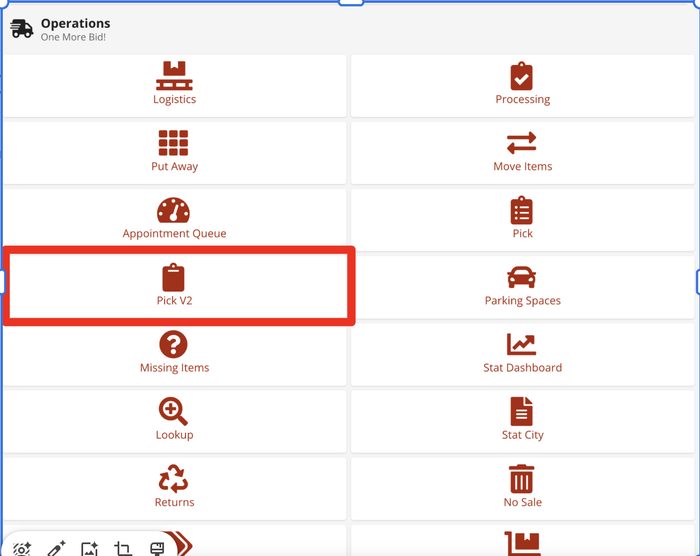Click the "One More Bid!" subtitle
Image resolution: width=700 pixels, height=556 pixels.
click(73, 37)
